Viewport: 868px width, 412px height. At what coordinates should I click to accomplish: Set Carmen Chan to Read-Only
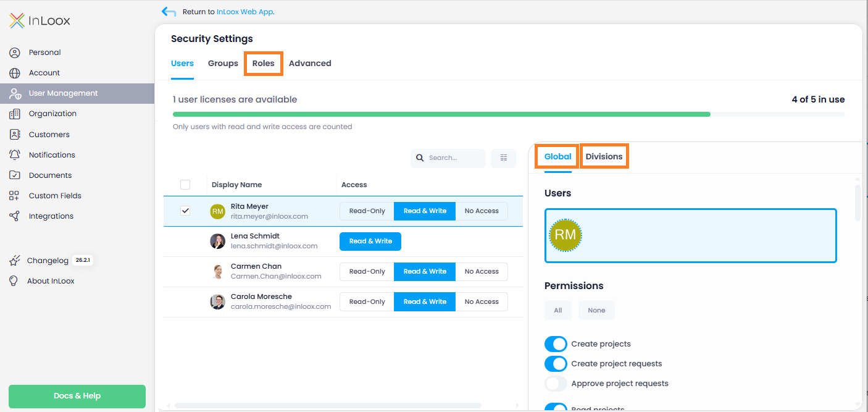367,272
